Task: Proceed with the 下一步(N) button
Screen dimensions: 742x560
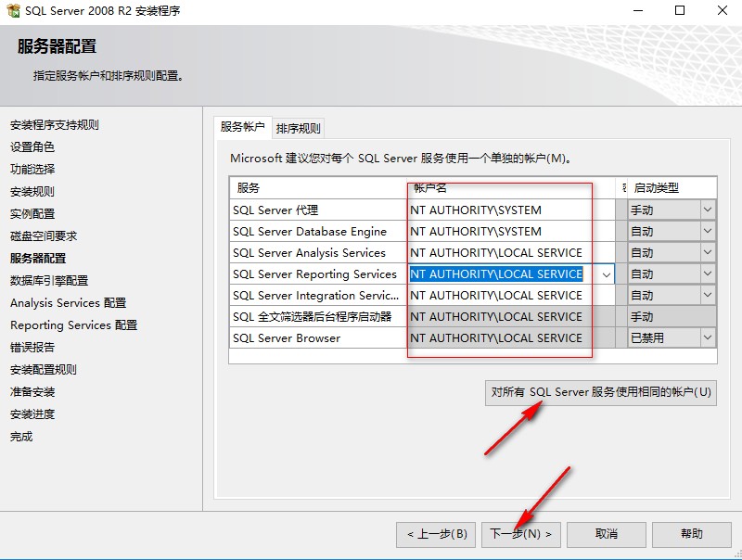Action: (x=521, y=534)
